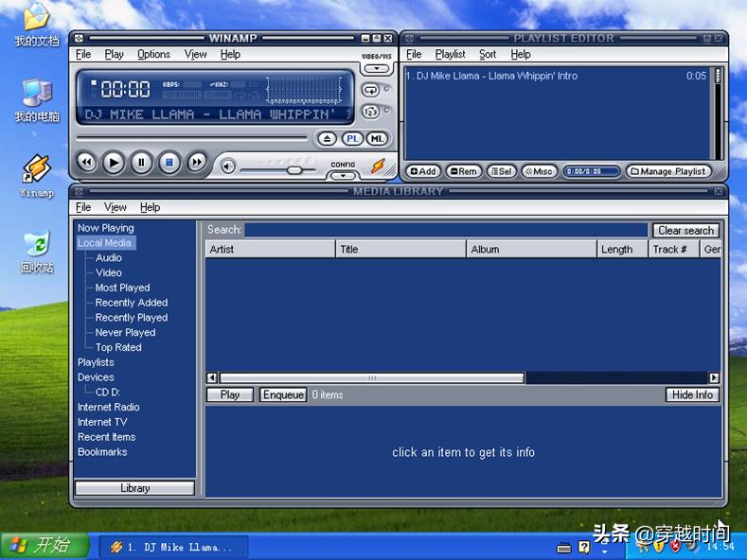Expand the VIDEO/VIS drawer arrow

(377, 68)
